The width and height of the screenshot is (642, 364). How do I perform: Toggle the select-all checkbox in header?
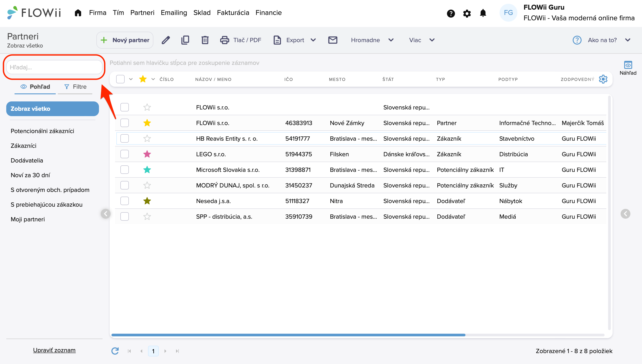click(x=120, y=79)
